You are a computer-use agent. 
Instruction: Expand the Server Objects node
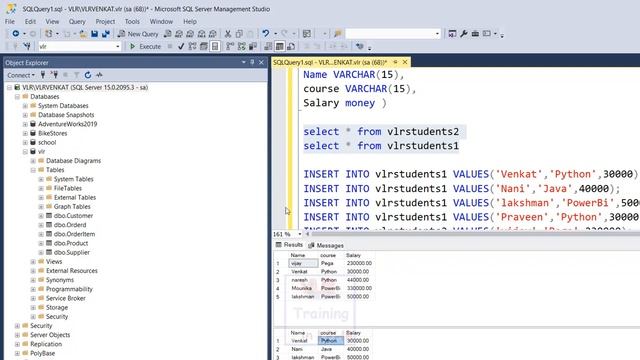click(x=17, y=335)
